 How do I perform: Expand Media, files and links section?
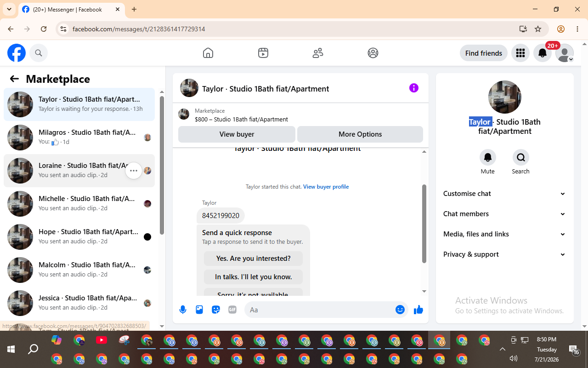[505, 234]
